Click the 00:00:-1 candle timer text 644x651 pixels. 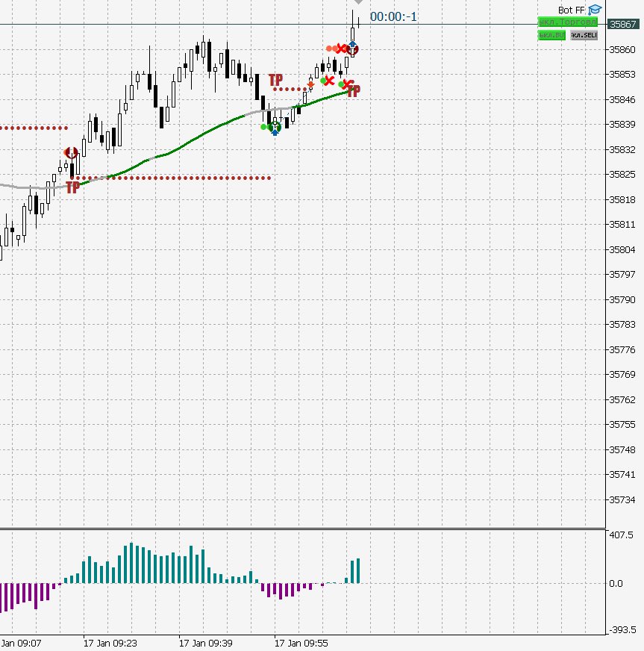pyautogui.click(x=393, y=16)
